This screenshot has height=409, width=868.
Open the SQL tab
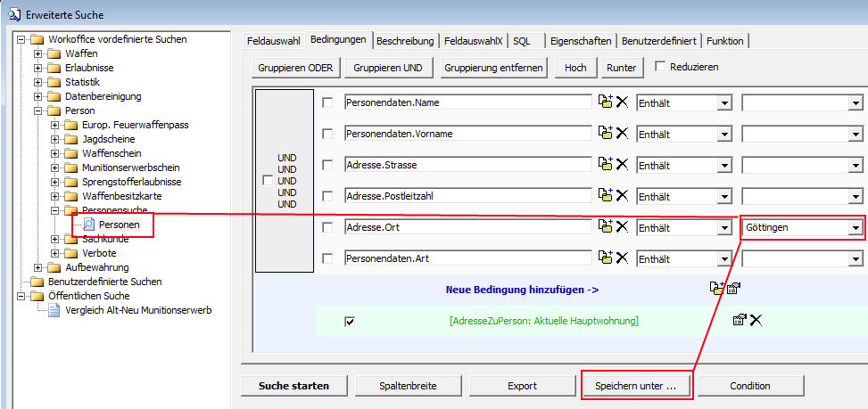[521, 41]
